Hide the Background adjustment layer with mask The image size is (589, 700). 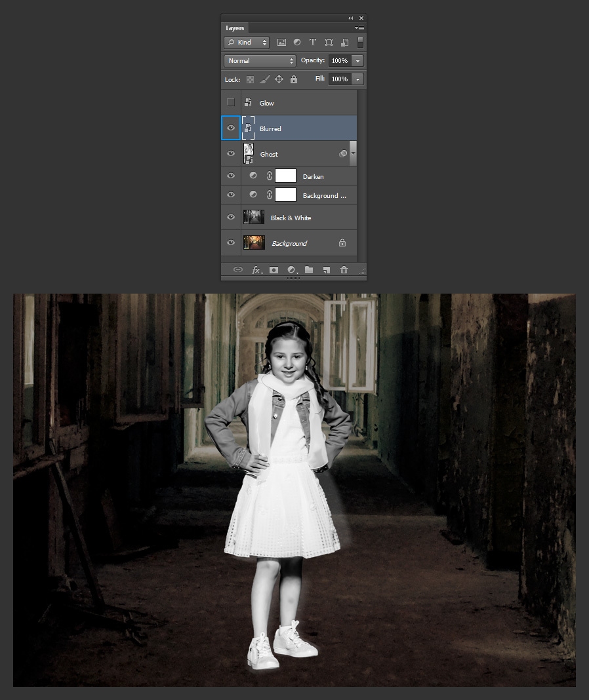231,195
